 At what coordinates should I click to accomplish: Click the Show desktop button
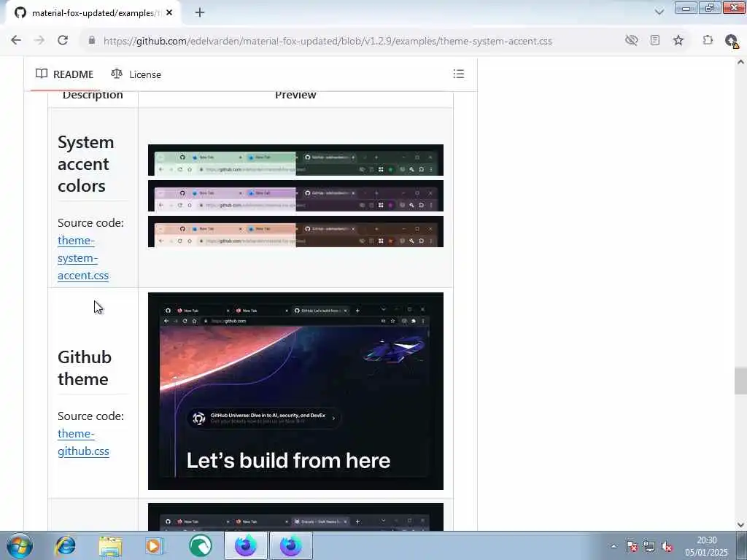[x=742, y=545]
